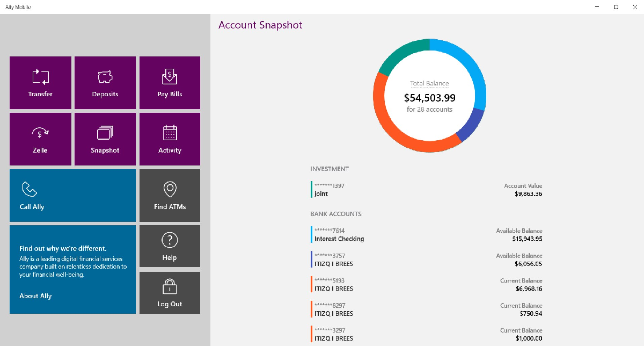This screenshot has width=644, height=346.
Task: Click the $6,968.16 current balance
Action: (x=529, y=289)
